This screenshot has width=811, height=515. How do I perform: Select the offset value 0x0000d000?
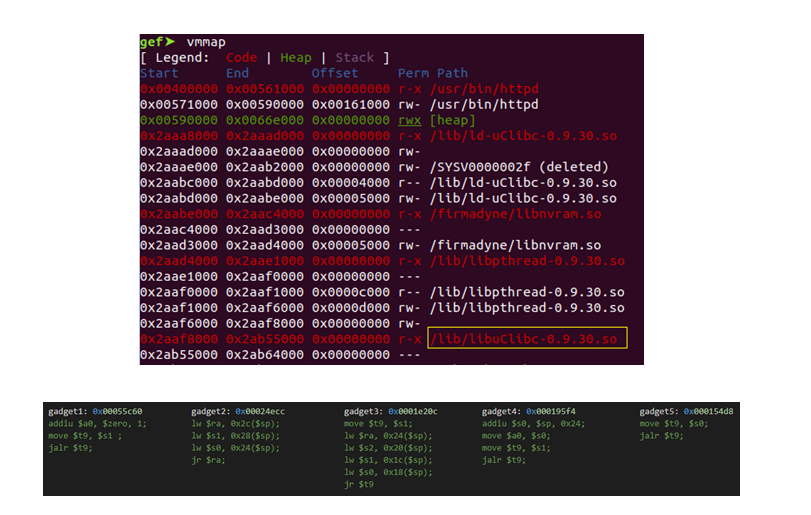(350, 308)
